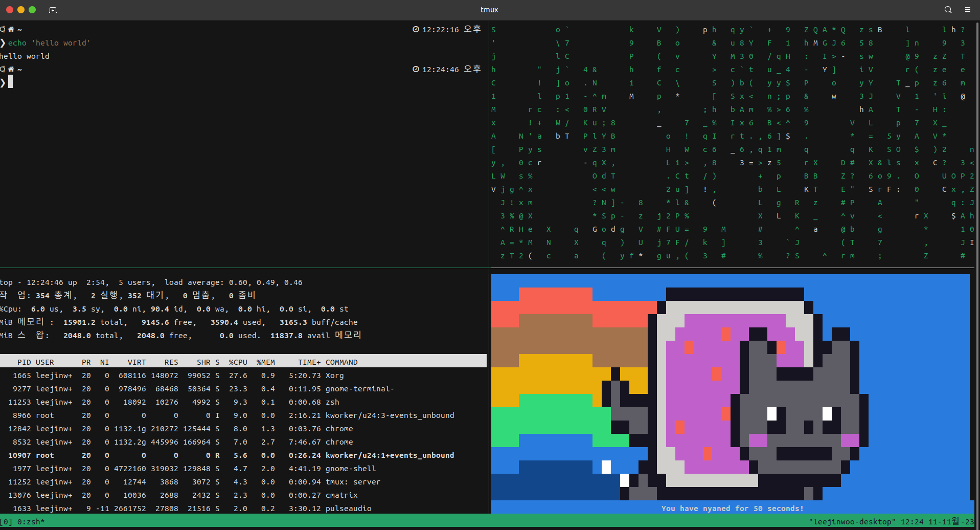
Task: Select the pulseaudio process row
Action: [243, 509]
